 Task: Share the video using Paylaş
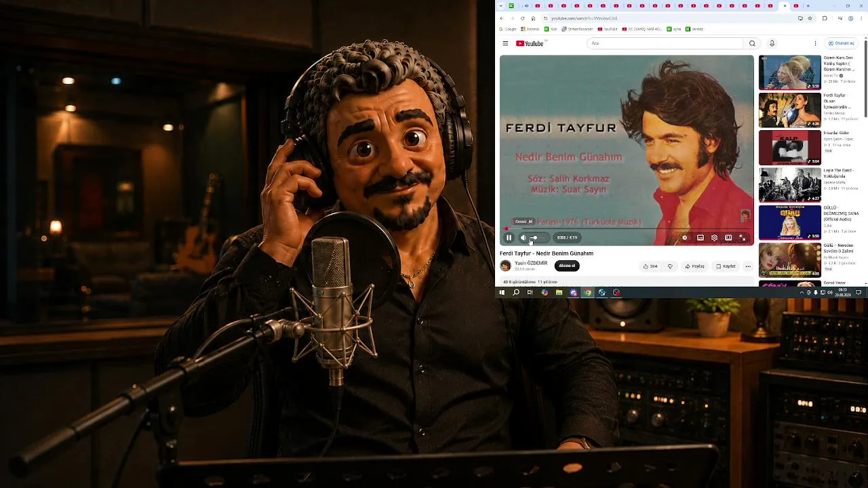[694, 266]
